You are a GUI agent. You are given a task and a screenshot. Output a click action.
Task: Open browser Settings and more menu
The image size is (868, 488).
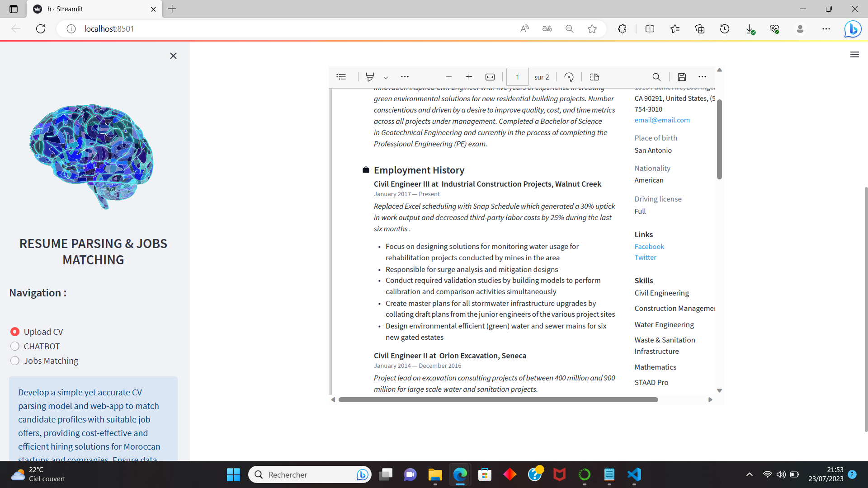pyautogui.click(x=827, y=28)
